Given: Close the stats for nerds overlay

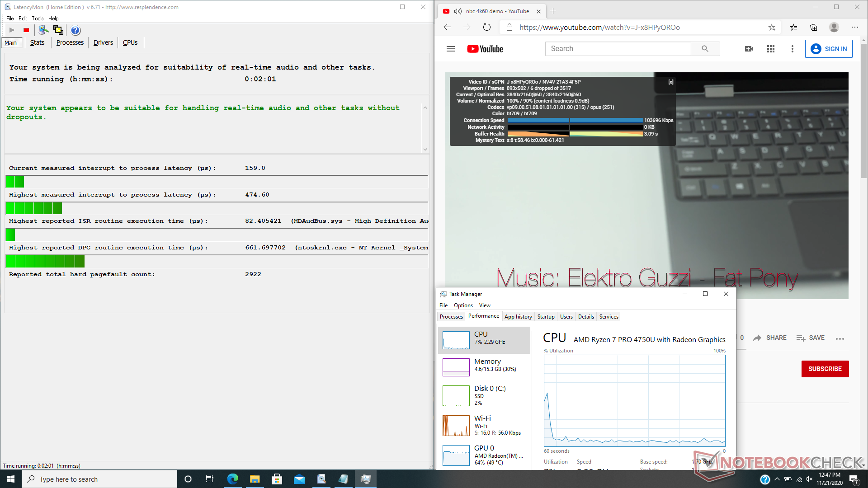Looking at the screenshot, I should [671, 82].
